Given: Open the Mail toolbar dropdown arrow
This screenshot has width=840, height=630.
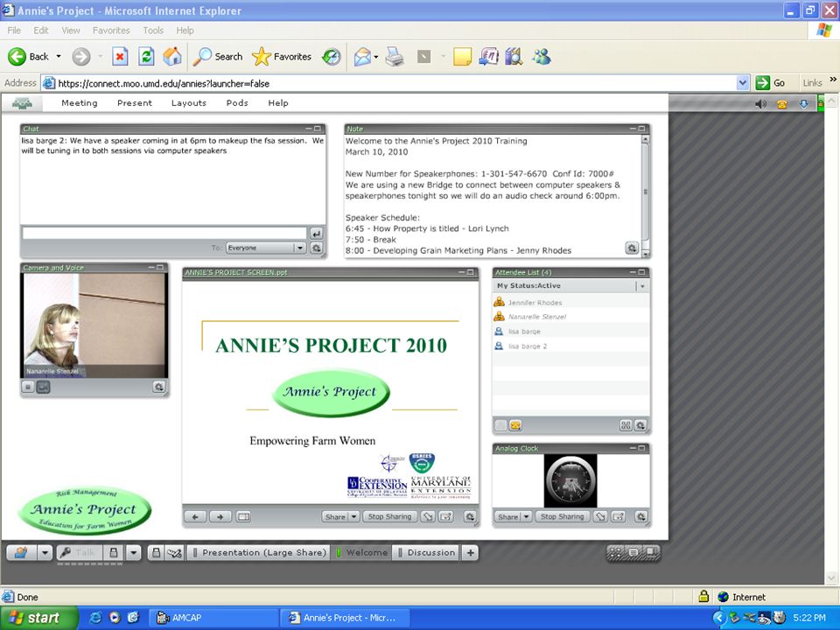Looking at the screenshot, I should pos(376,56).
